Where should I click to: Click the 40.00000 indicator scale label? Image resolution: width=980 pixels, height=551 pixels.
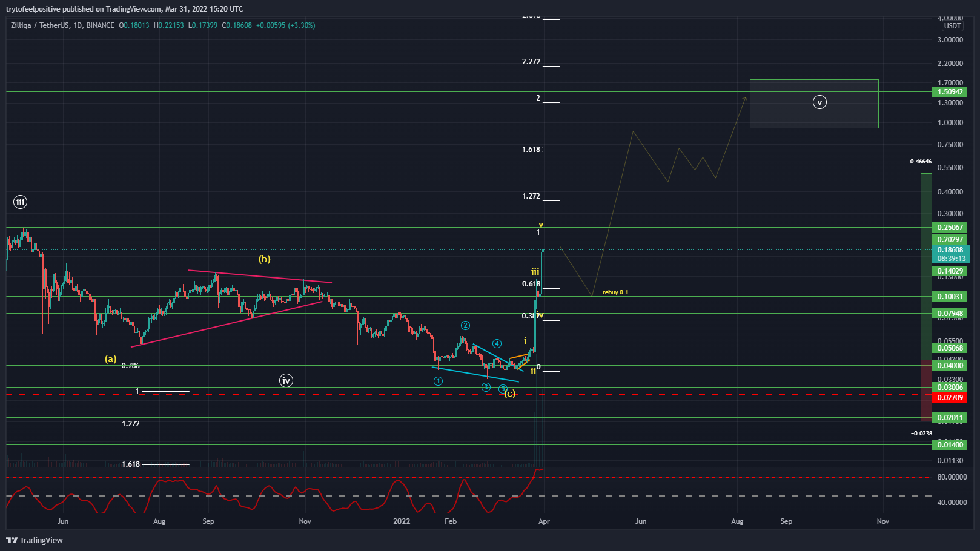(x=952, y=503)
